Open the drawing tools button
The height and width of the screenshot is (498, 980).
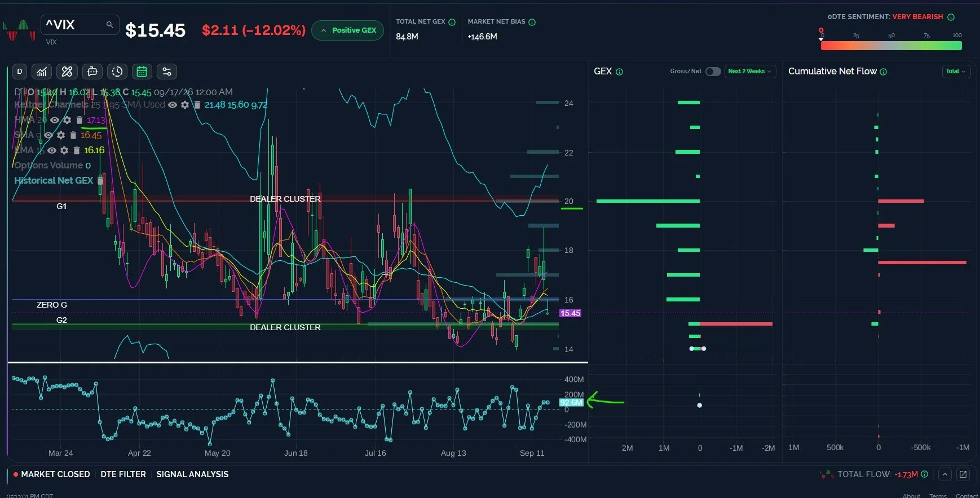(67, 72)
